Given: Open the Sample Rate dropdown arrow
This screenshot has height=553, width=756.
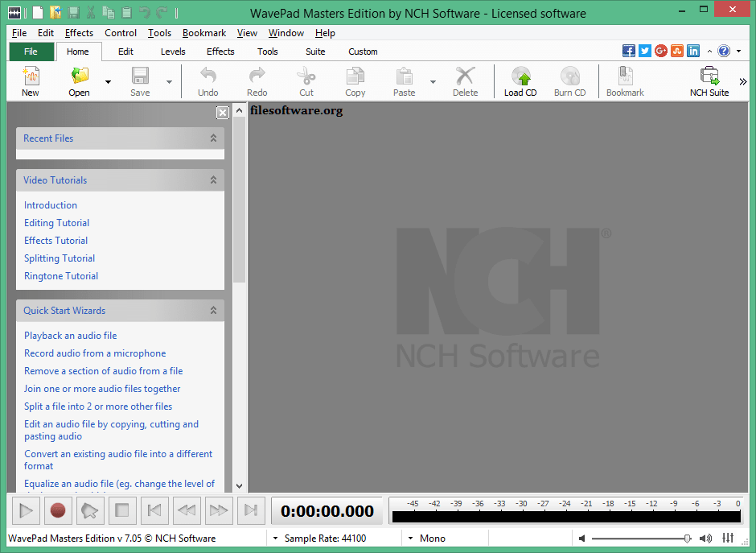Looking at the screenshot, I should pos(275,538).
